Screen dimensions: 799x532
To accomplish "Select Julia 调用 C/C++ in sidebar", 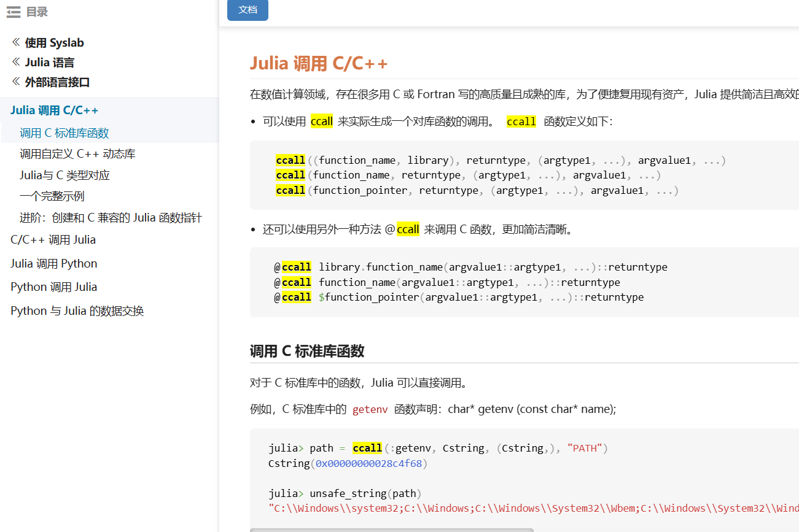I will (54, 110).
